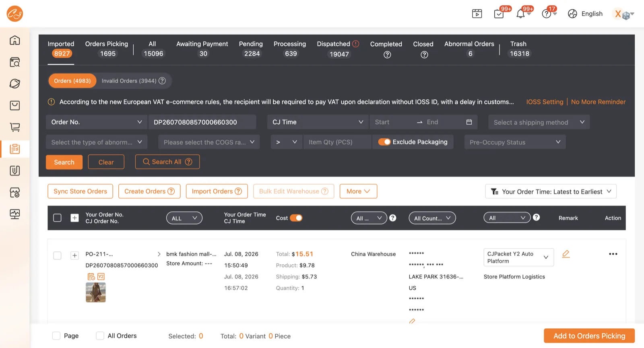This screenshot has height=348, width=644.
Task: Switch to the Awaiting Payment tab
Action: coord(202,49)
